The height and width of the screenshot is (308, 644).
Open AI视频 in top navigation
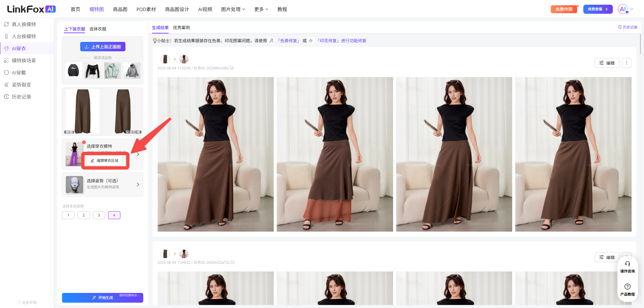[x=205, y=9]
